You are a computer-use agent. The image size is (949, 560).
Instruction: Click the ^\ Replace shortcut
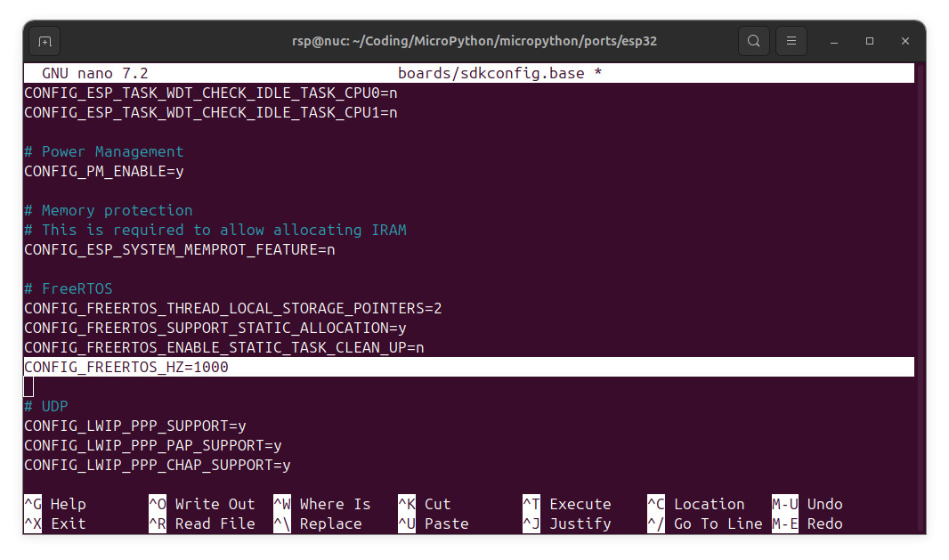click(318, 523)
